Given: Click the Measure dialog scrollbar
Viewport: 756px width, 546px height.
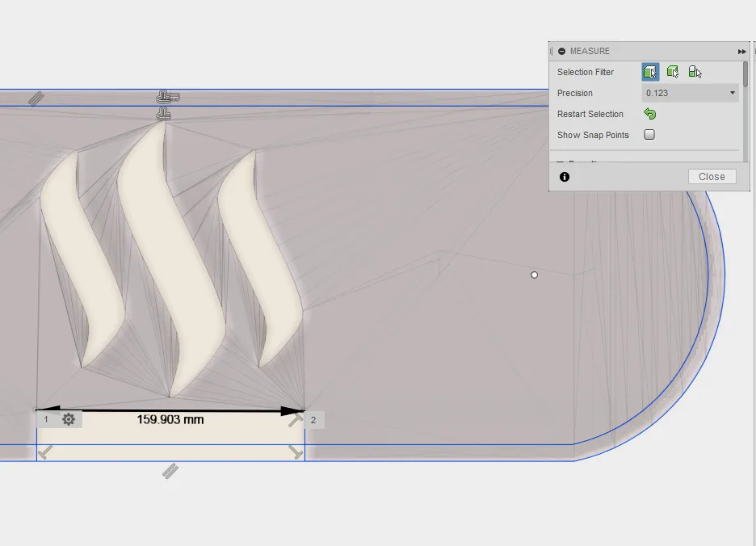Looking at the screenshot, I should click(x=745, y=75).
